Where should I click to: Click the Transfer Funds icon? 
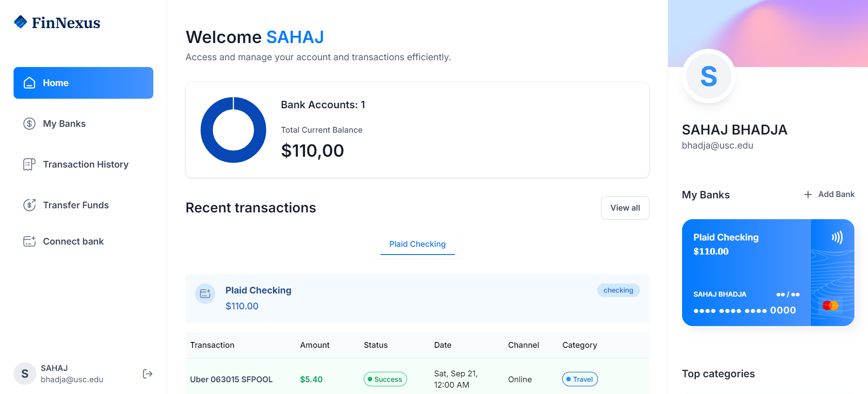click(x=29, y=205)
